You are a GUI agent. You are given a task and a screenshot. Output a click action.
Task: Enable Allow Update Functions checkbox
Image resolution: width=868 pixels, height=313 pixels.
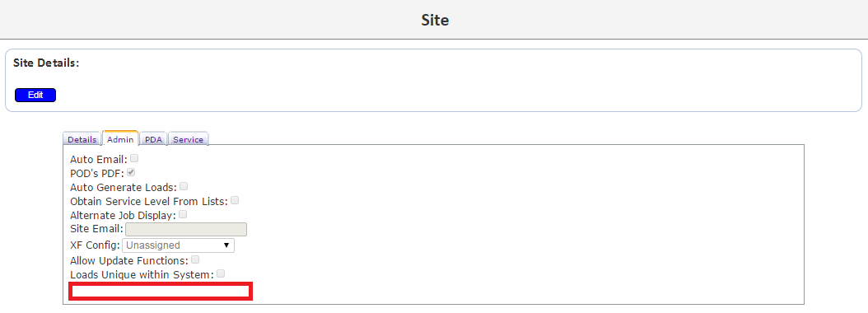tap(195, 259)
